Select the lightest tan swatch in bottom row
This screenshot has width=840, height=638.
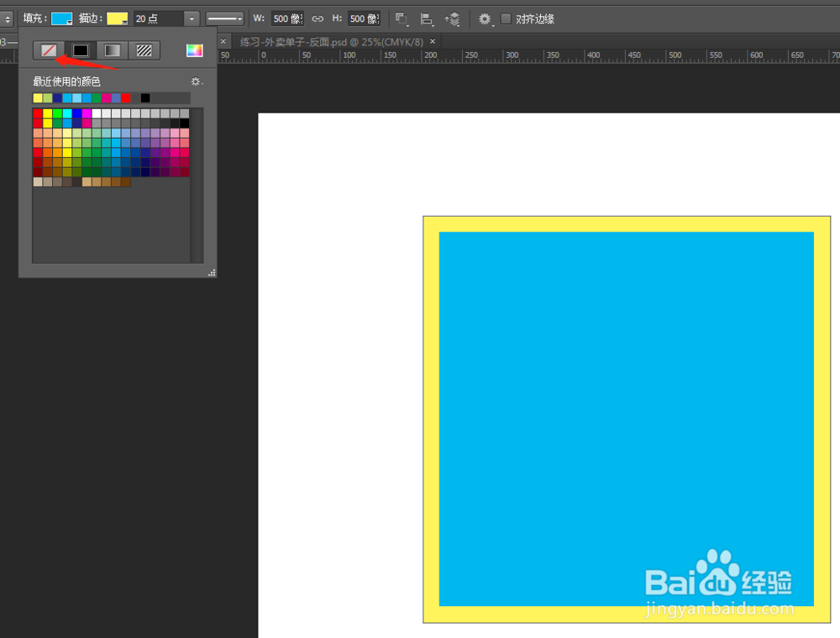(38, 182)
